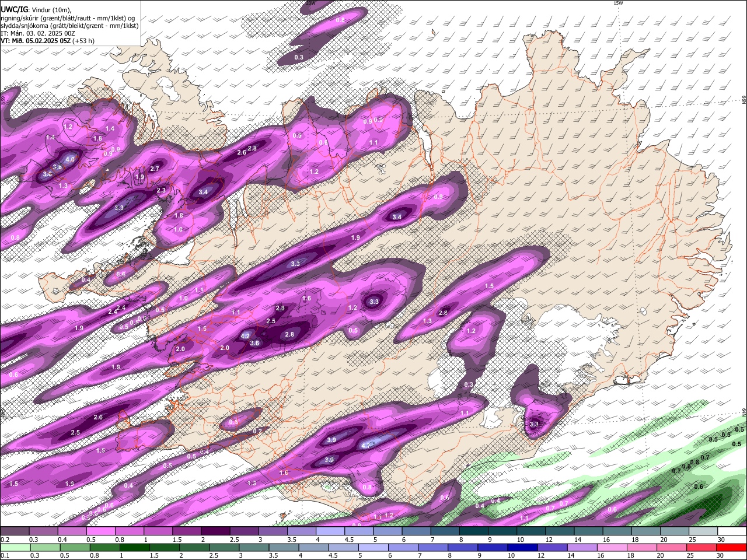This screenshot has width=747, height=560.
Task: Click the 'IT: Mán. 03. 02. 2025 00Z' line
Action: tap(38, 33)
